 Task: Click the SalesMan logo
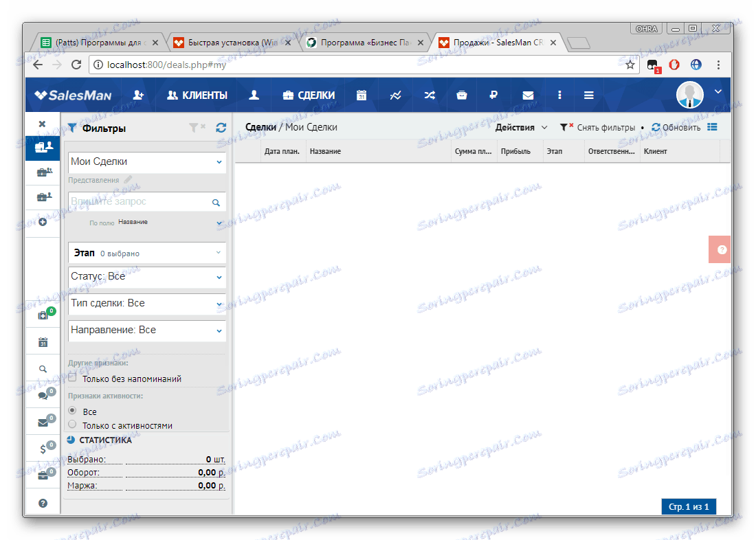73,95
